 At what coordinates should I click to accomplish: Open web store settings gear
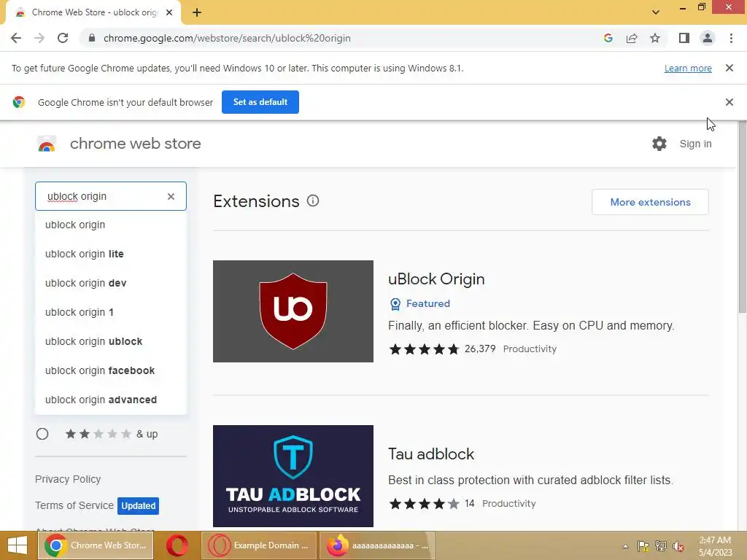click(x=659, y=144)
